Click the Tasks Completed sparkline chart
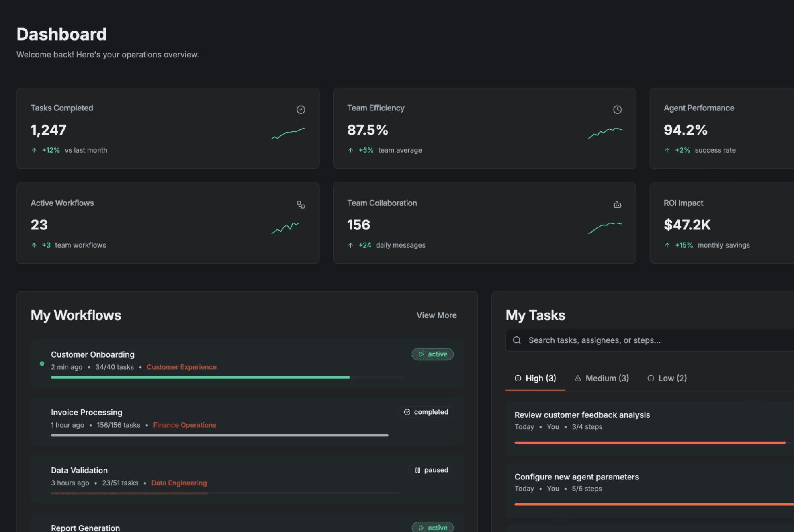The image size is (794, 532). point(288,133)
